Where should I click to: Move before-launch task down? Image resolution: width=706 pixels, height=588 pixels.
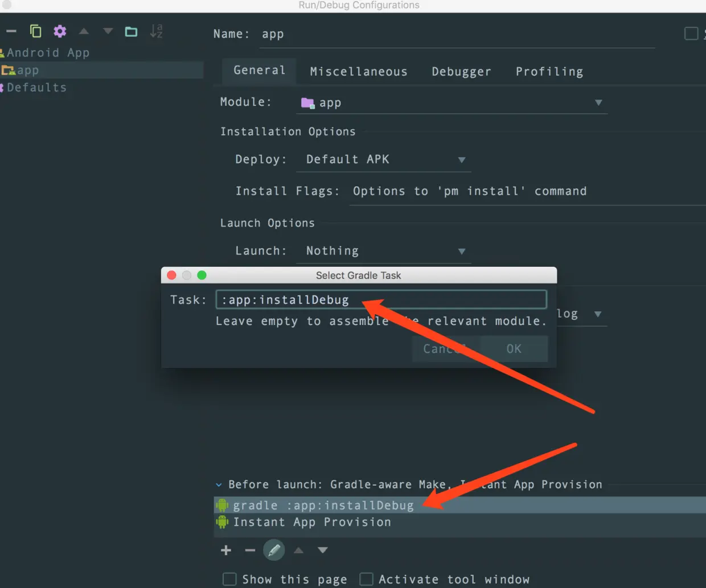coord(323,550)
